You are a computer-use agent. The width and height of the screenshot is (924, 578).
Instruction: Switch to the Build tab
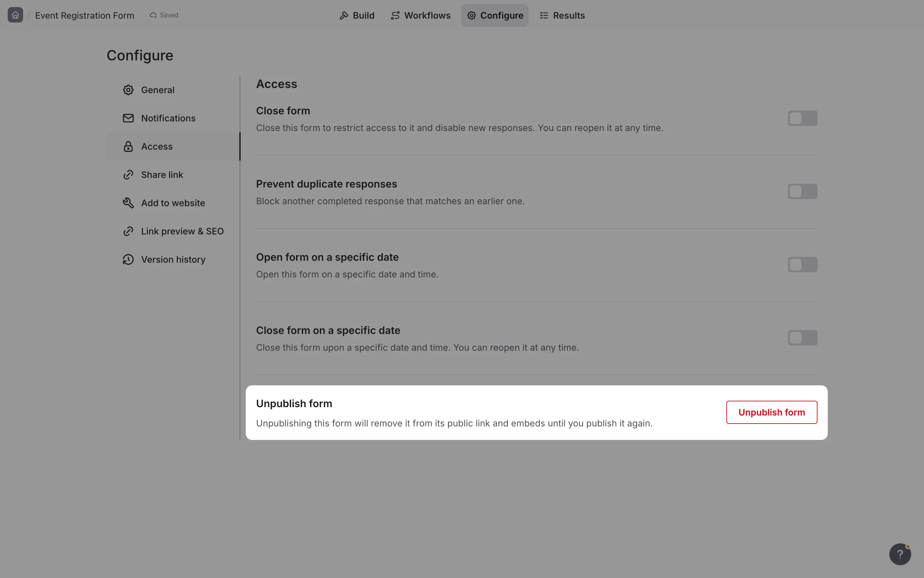[357, 15]
